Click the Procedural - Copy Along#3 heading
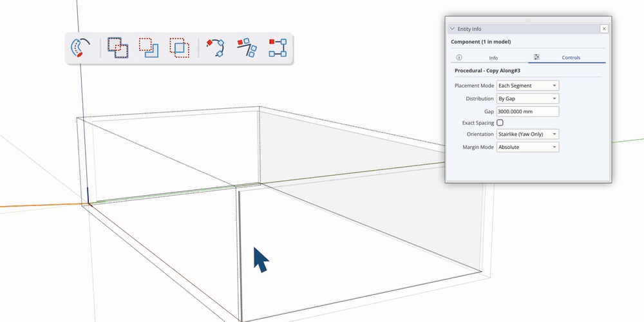Image resolution: width=644 pixels, height=322 pixels. click(x=488, y=71)
